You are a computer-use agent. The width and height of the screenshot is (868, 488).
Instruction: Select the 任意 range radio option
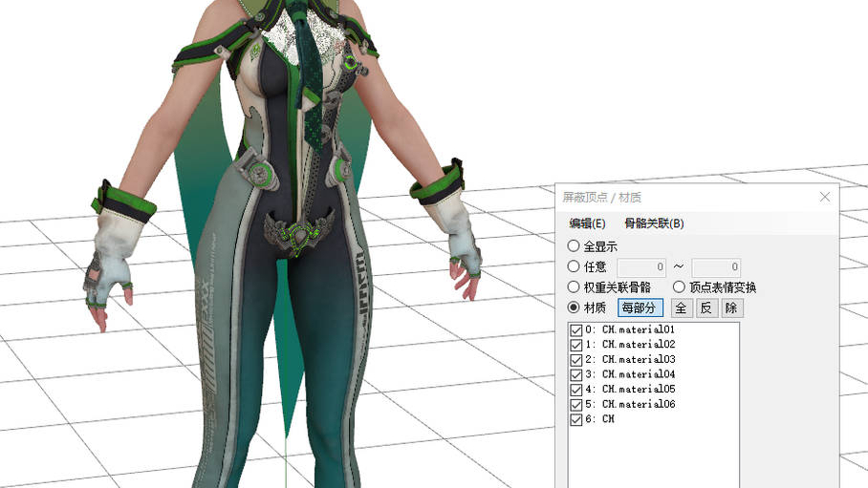tap(575, 267)
